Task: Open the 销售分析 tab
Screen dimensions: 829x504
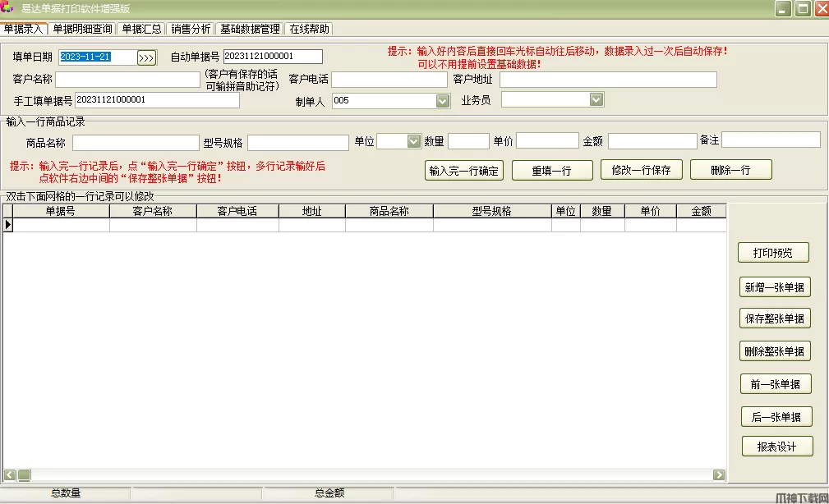Action: point(191,29)
